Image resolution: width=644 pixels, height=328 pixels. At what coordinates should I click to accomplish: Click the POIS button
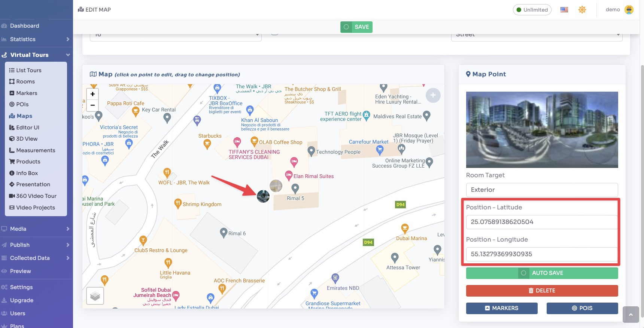pos(582,308)
